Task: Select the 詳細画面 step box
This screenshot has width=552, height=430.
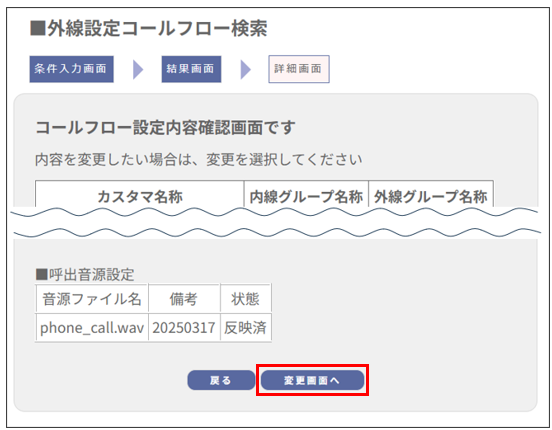Action: [299, 69]
